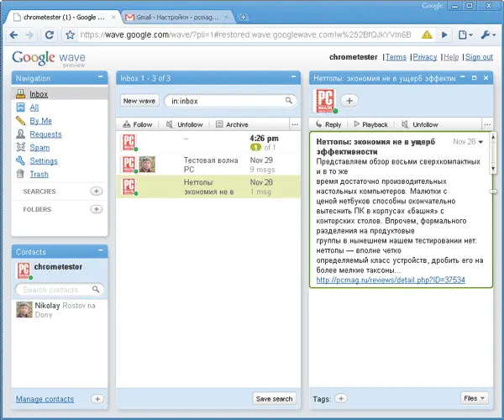504x420 pixels.
Task: Minimize the open wave panel
Action: coord(463,76)
